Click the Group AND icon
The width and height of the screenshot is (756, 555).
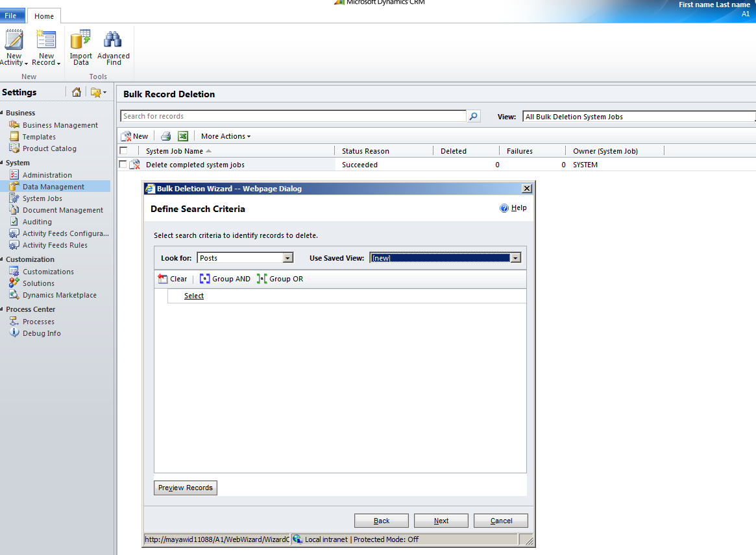205,279
